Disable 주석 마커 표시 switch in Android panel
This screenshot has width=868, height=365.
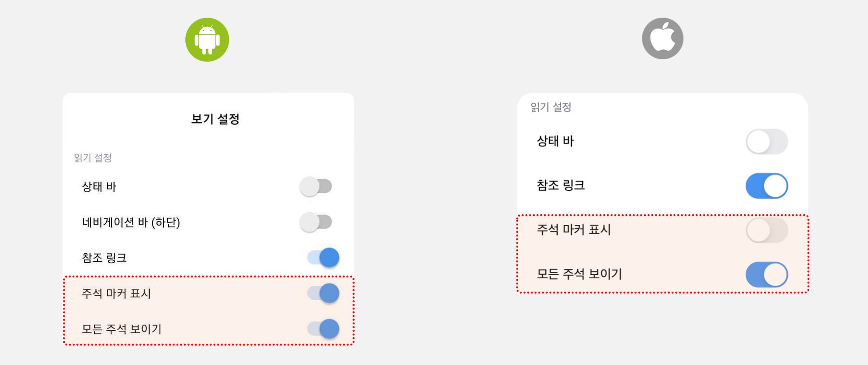323,293
